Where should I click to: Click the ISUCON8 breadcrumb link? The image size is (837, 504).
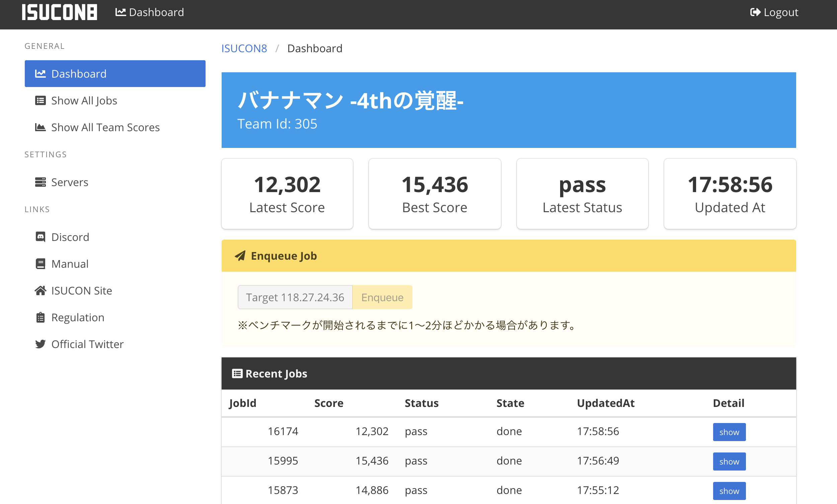click(244, 49)
